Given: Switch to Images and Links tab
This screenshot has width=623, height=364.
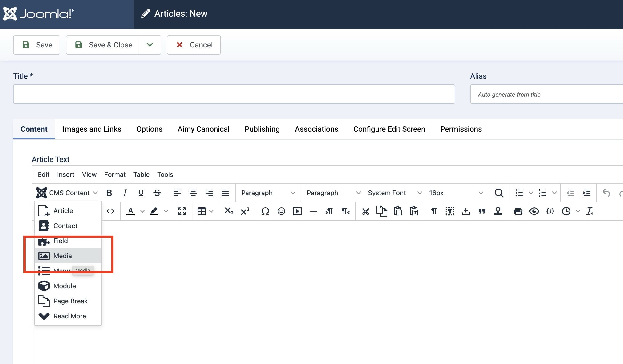Looking at the screenshot, I should [92, 129].
